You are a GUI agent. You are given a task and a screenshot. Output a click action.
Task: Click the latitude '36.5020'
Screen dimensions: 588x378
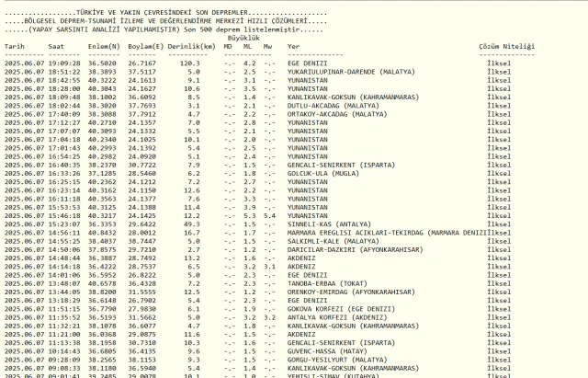[x=102, y=63]
